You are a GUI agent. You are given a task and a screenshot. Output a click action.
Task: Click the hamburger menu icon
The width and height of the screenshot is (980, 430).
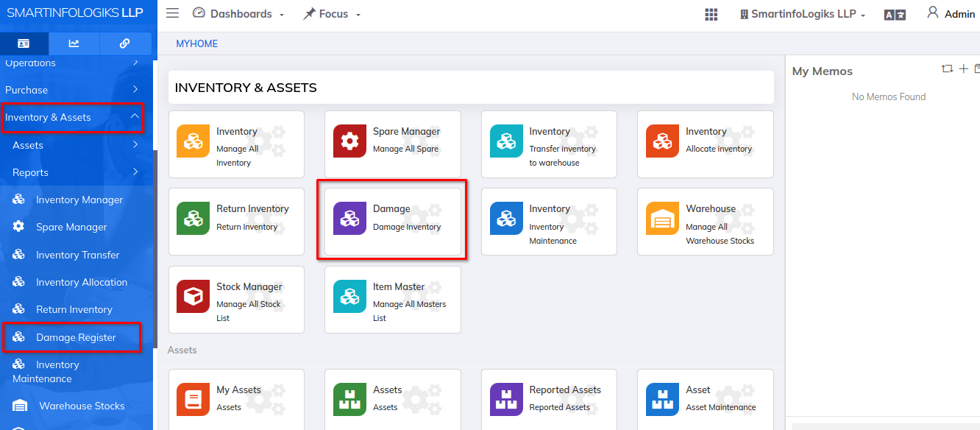pos(172,13)
